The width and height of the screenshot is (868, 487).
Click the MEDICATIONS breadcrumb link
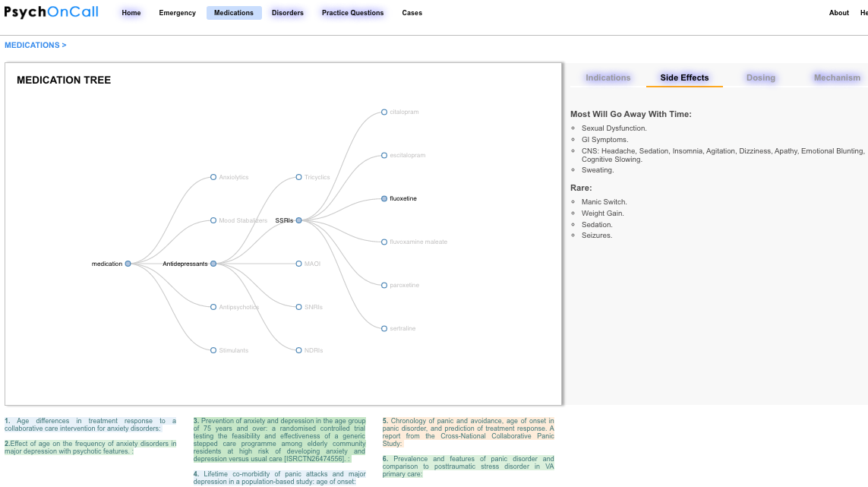click(x=35, y=45)
